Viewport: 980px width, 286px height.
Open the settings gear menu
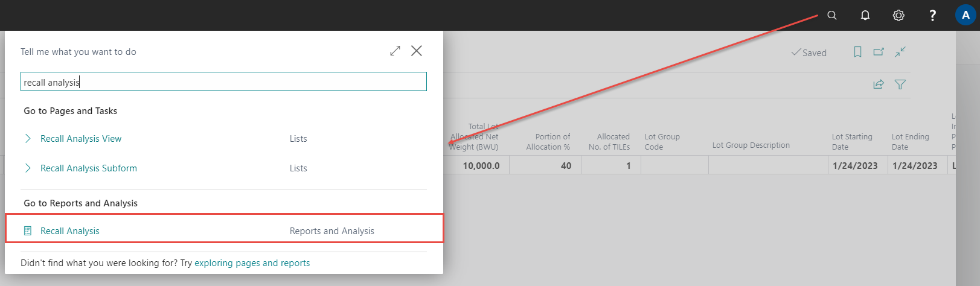tap(898, 16)
